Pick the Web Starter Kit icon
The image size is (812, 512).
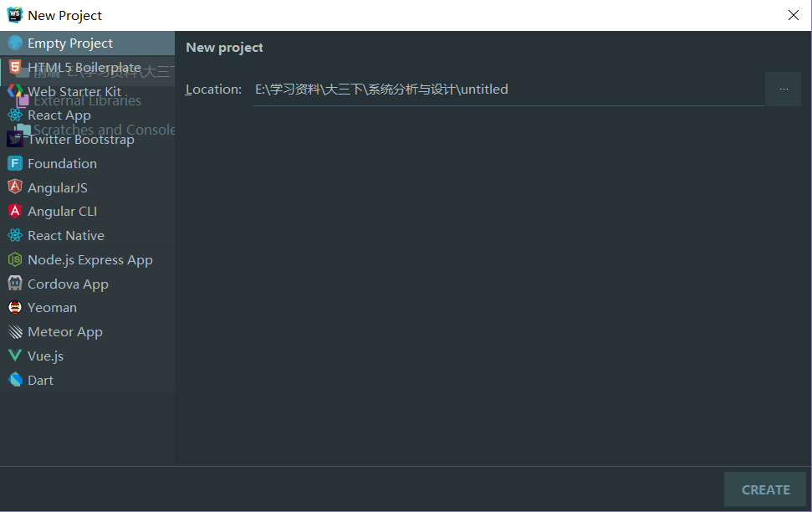pos(15,91)
